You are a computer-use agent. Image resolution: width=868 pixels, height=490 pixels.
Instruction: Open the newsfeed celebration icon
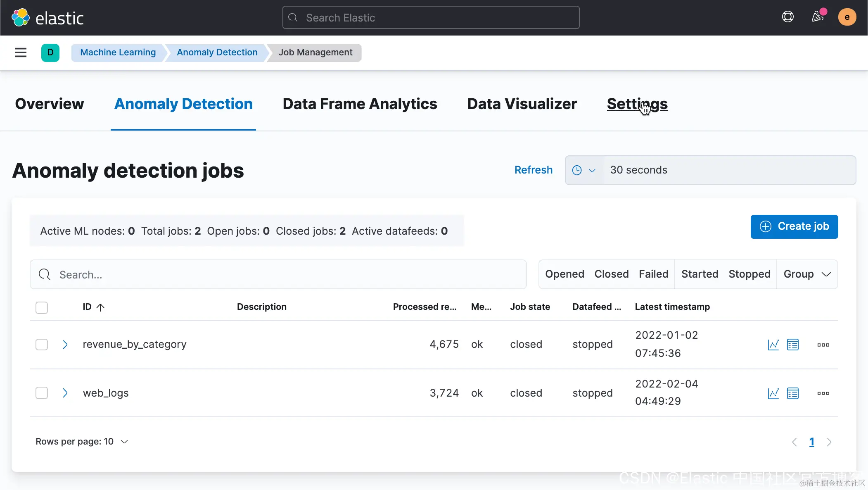(x=817, y=17)
